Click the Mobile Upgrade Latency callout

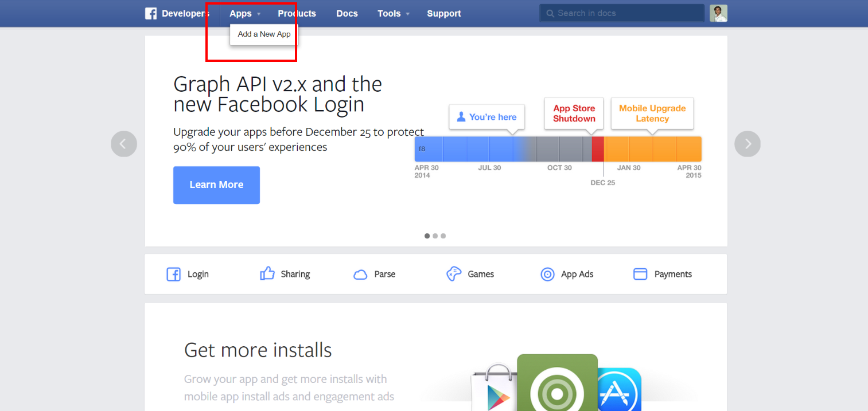tap(652, 113)
